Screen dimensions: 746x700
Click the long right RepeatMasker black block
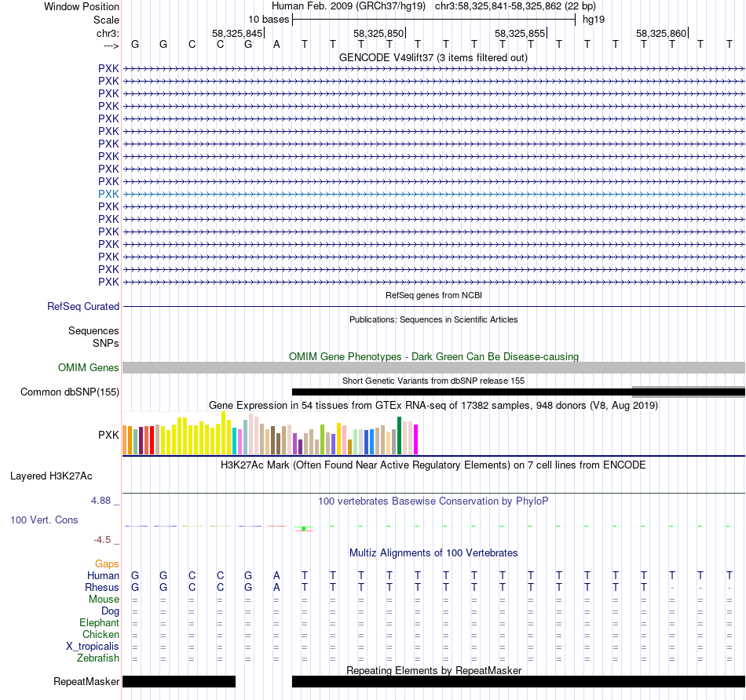tap(518, 681)
